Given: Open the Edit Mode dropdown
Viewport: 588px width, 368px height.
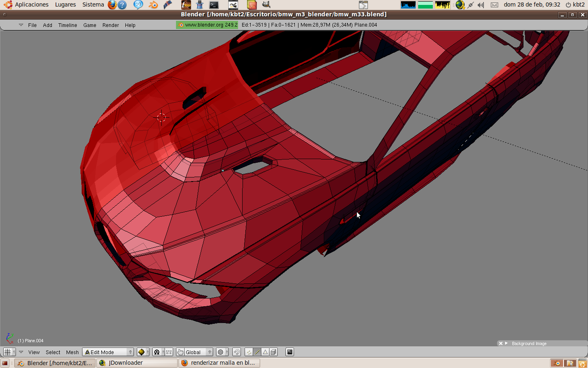Looking at the screenshot, I should (108, 352).
